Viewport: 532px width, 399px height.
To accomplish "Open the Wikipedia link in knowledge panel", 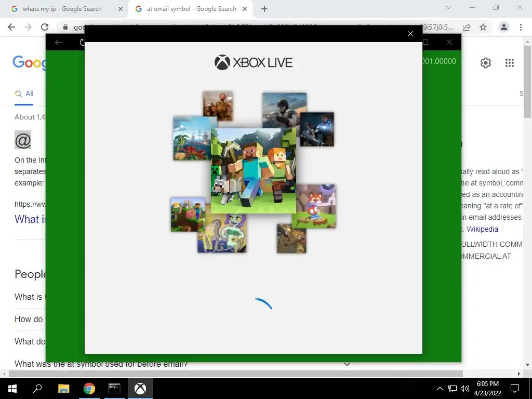I will 482,229.
